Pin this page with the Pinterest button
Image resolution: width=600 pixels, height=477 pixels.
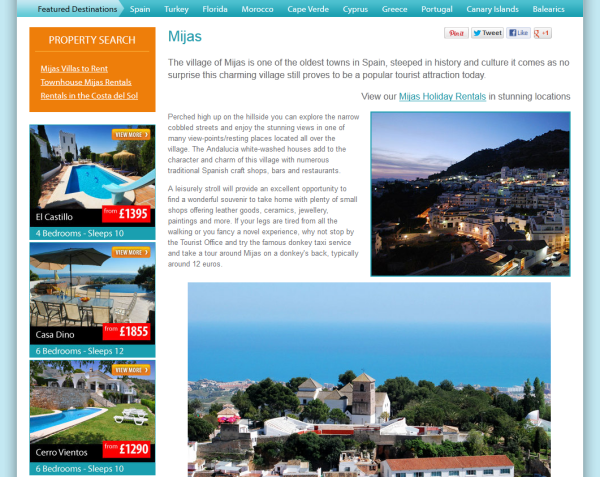coord(456,33)
